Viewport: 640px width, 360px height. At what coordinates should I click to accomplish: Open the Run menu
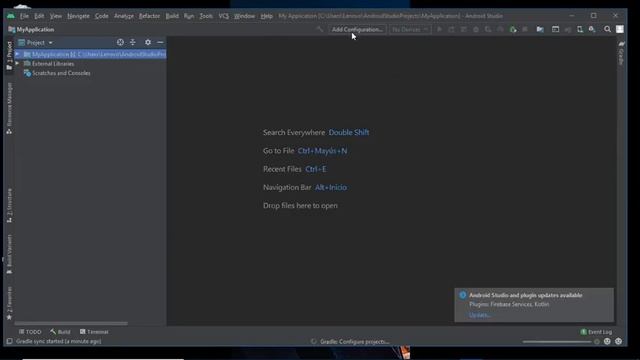189,16
